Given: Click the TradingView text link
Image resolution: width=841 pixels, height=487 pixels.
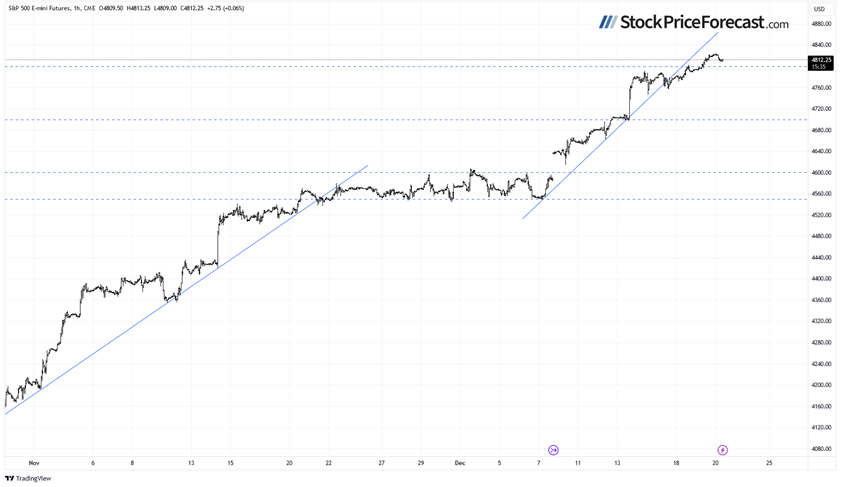Looking at the screenshot, I should pyautogui.click(x=33, y=479).
